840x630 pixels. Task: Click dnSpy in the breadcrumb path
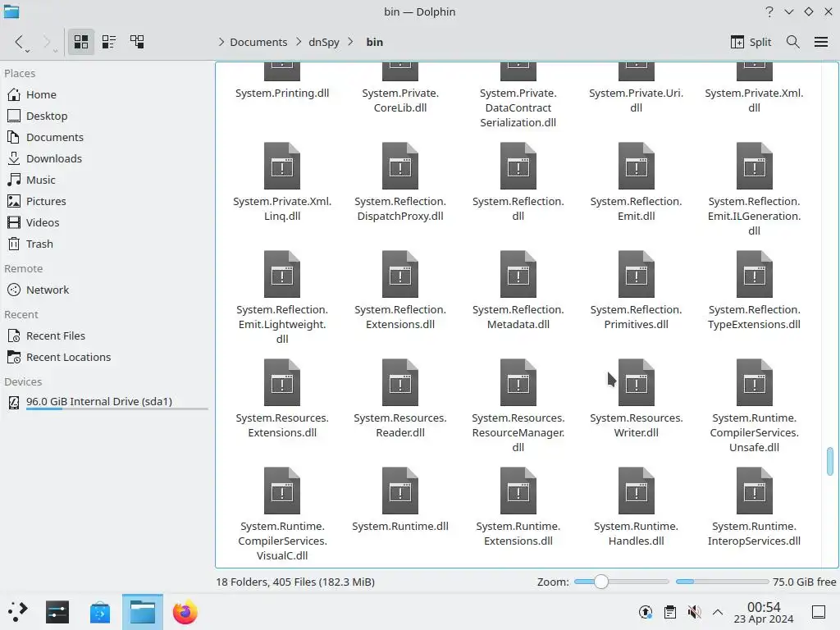[x=323, y=42]
